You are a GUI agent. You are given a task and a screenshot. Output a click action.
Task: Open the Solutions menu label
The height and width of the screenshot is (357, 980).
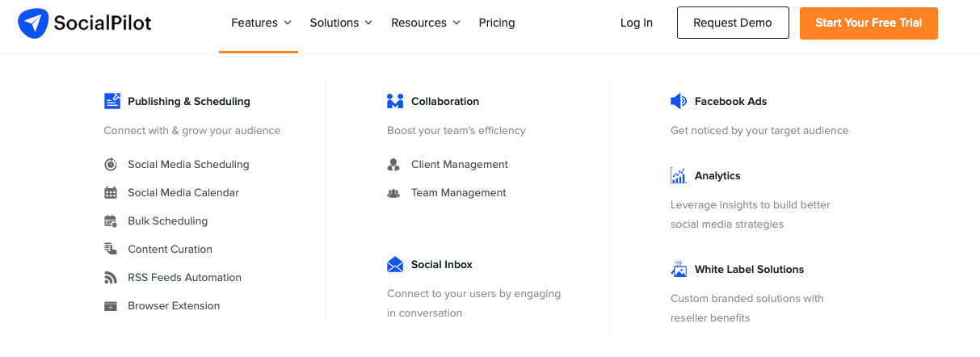[334, 23]
